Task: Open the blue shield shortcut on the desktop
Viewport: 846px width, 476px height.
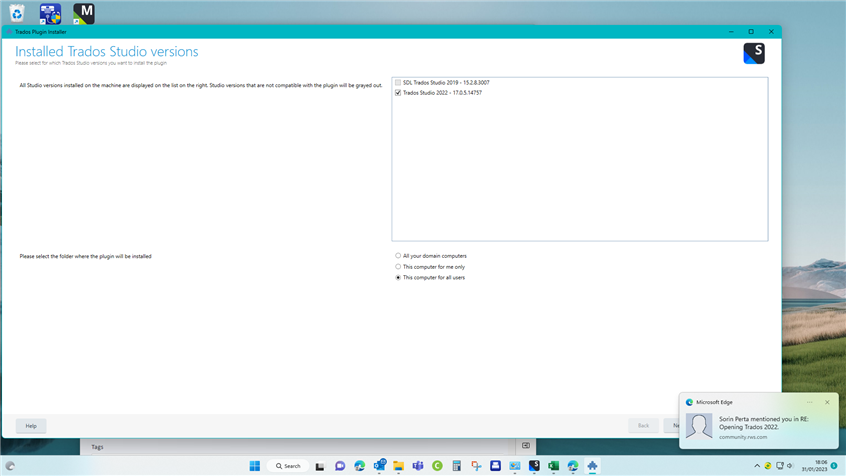Action: pyautogui.click(x=50, y=13)
